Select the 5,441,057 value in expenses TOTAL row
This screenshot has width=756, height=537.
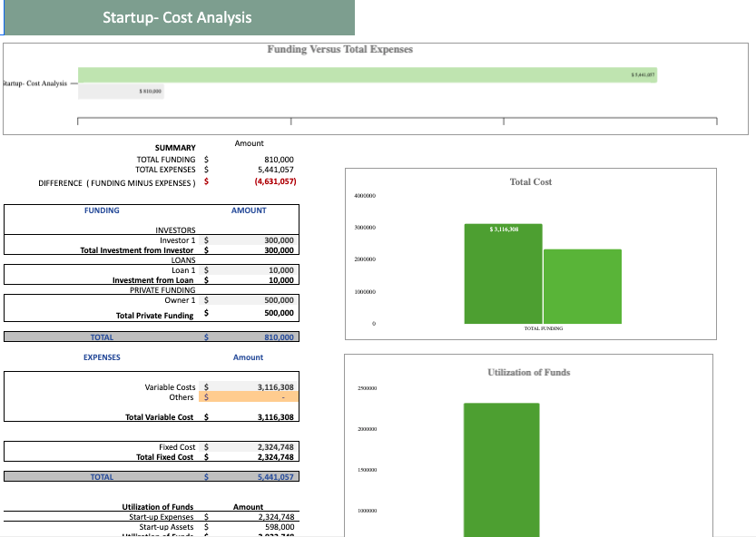pos(275,477)
